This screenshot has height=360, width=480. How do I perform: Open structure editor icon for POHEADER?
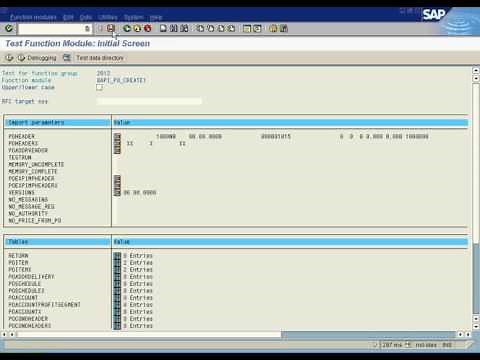tap(117, 136)
